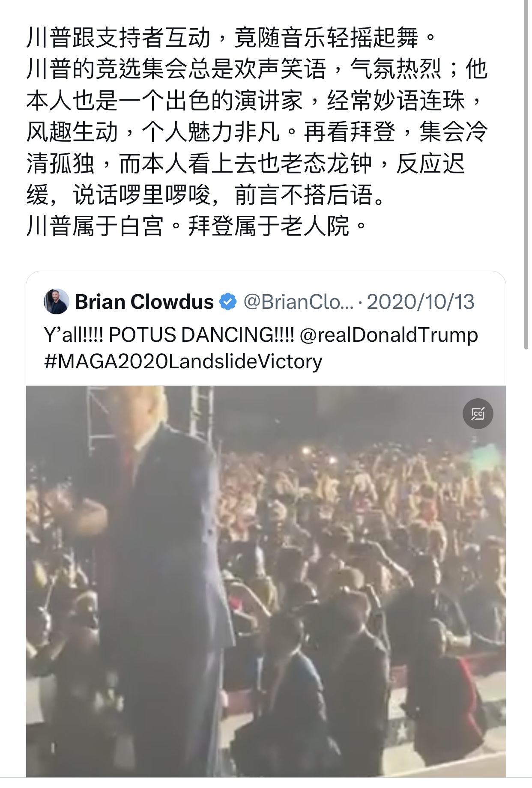Screen dimensions: 532x788
Task: Open the Brian Clowdus display name
Action: point(144,301)
